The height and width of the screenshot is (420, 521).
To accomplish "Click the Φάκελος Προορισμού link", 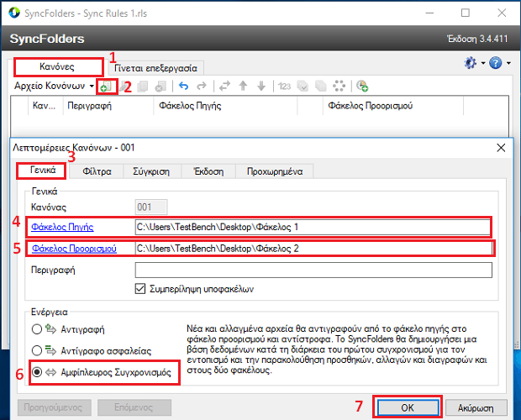I will [x=74, y=249].
